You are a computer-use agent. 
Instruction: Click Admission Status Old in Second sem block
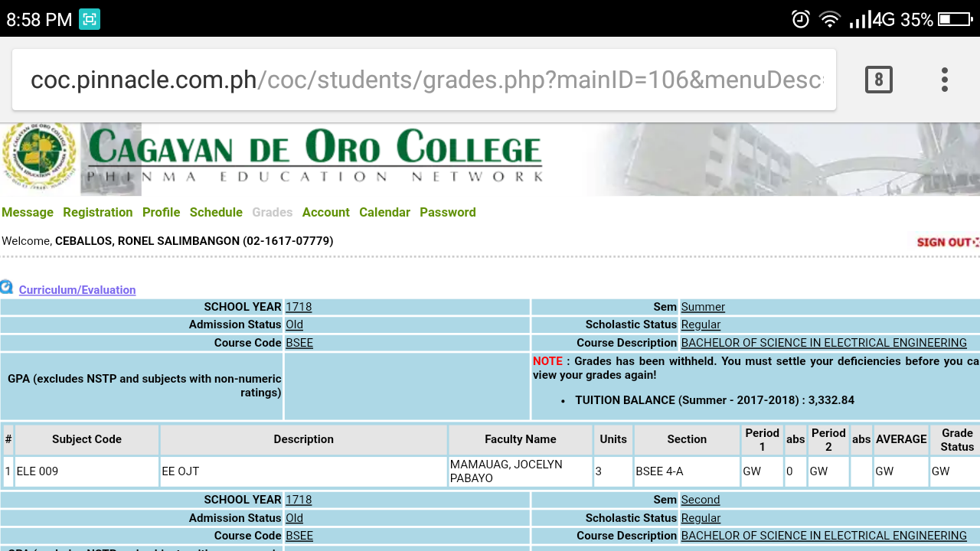pyautogui.click(x=295, y=518)
